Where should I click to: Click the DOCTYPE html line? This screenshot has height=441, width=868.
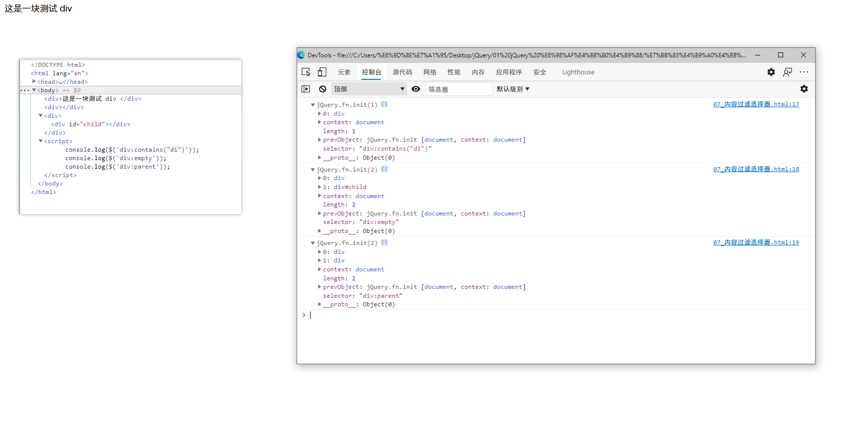(58, 65)
